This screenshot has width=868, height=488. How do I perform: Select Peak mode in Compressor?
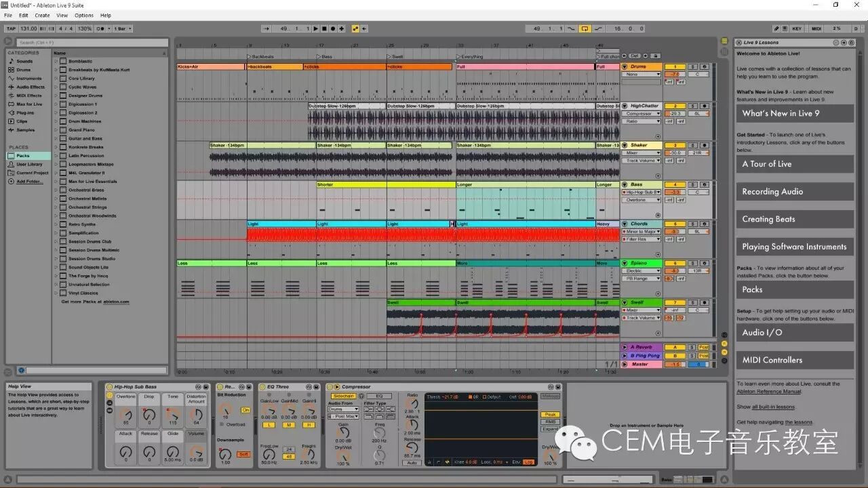point(549,414)
